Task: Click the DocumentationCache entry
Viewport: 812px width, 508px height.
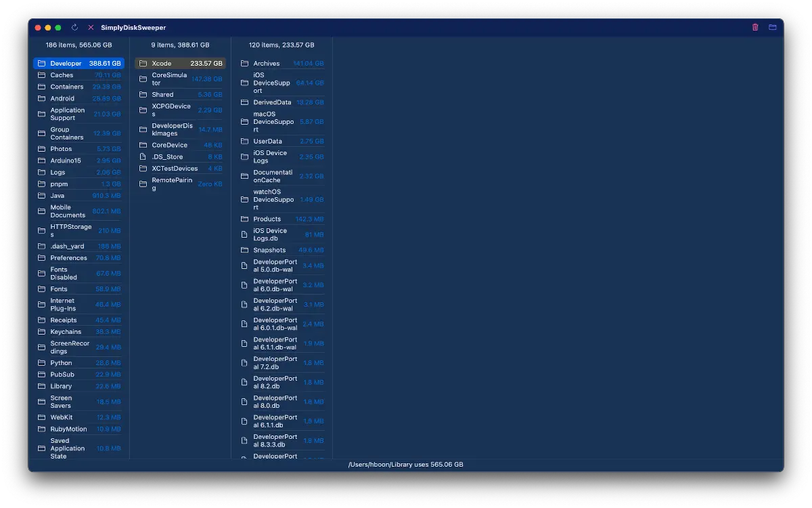Action: click(x=281, y=176)
